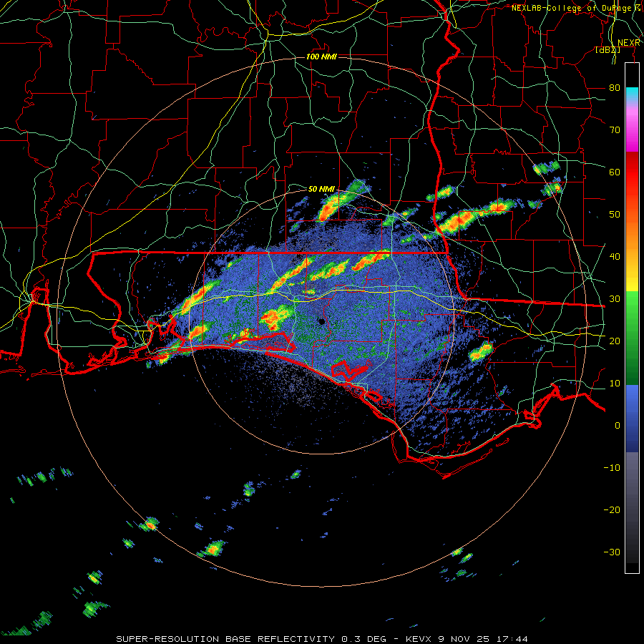Click the 20 dBZ label on the legend
Image resolution: width=644 pixels, height=644 pixels.
point(615,341)
